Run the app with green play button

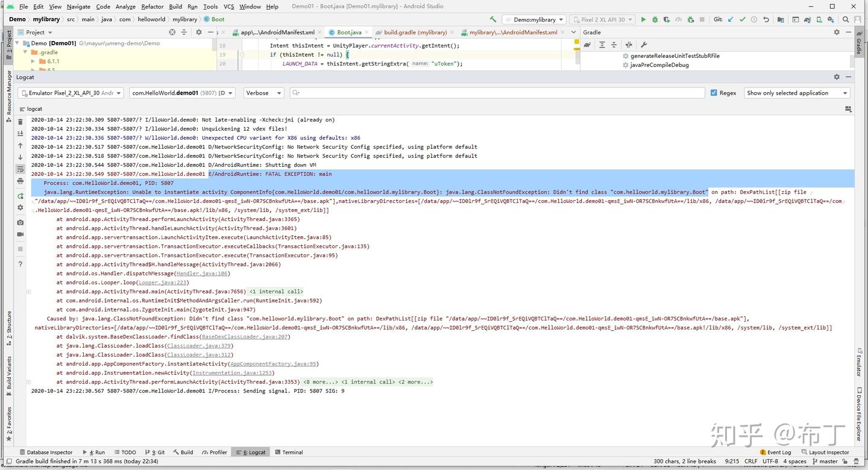click(643, 19)
